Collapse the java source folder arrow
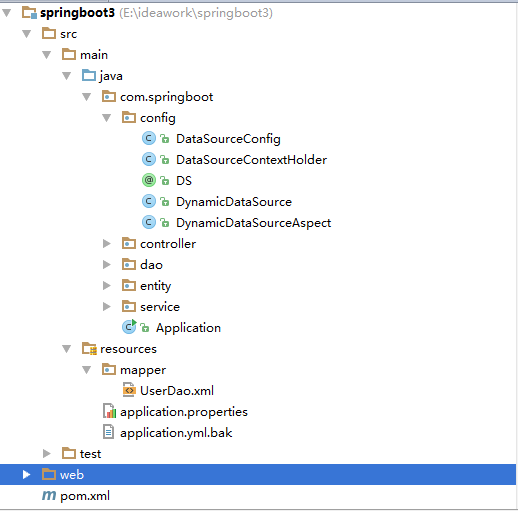 [x=67, y=76]
